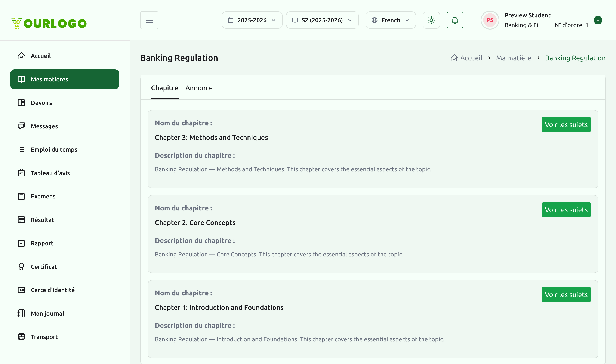Click the Preview Student name
Screen dimensions: 616x364
[527, 15]
